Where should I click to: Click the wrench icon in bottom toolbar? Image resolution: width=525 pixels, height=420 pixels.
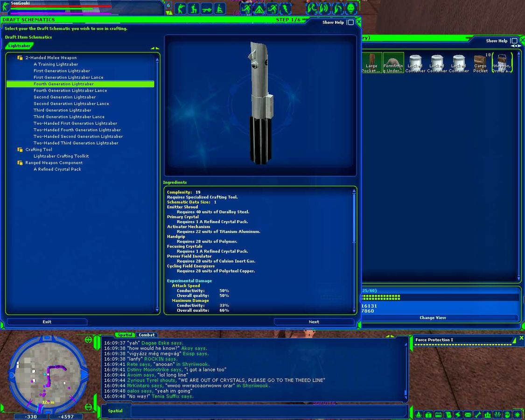coord(478,414)
